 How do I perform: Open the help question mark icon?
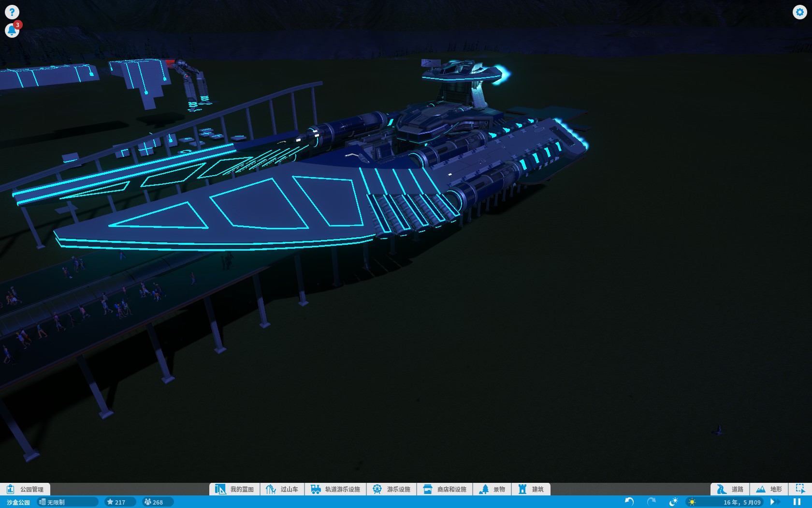pos(12,12)
